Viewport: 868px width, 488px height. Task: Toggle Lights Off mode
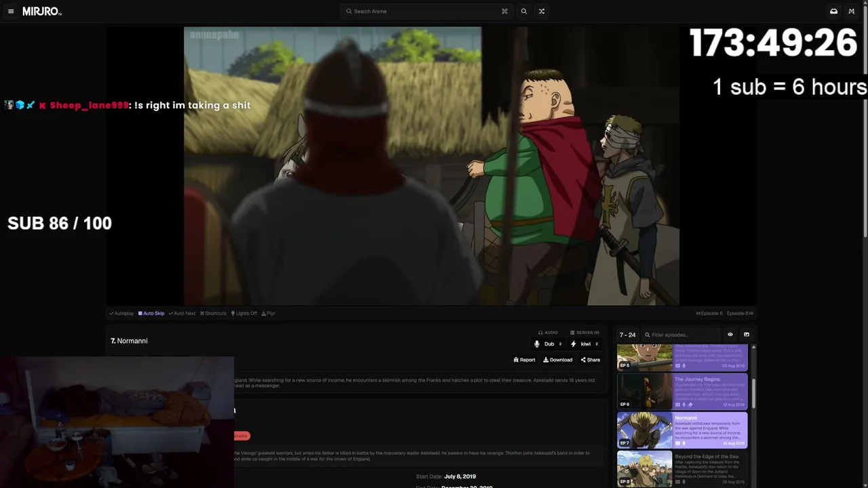244,313
